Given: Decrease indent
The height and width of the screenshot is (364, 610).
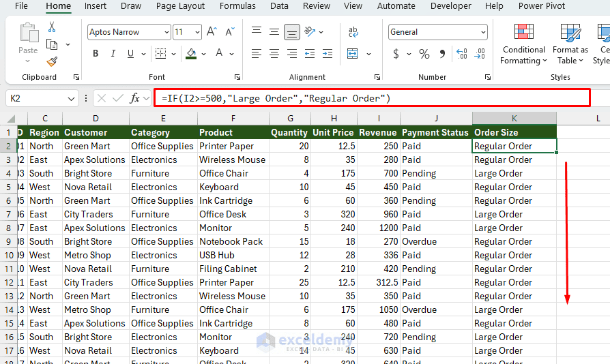Looking at the screenshot, I should [310, 54].
